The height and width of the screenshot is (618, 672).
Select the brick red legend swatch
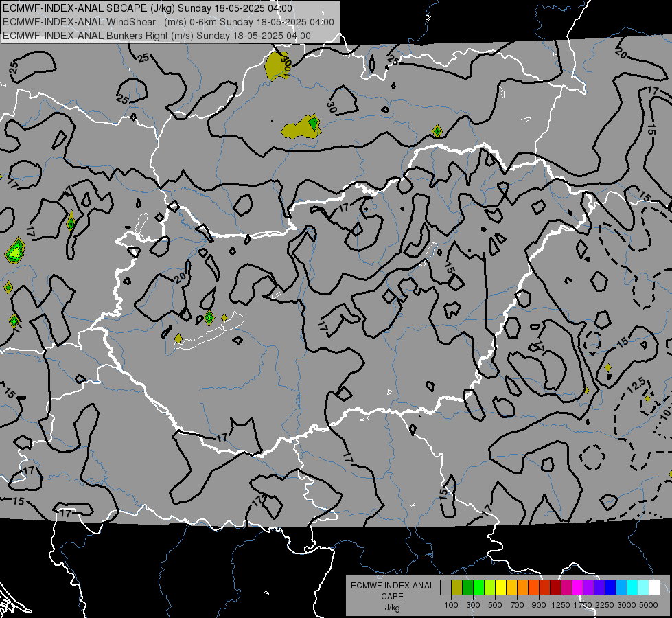pos(545,588)
